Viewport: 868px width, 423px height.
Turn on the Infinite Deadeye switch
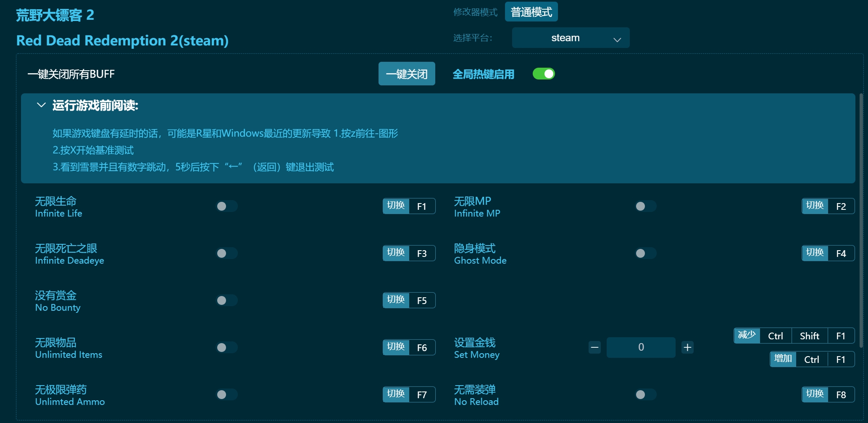pyautogui.click(x=227, y=253)
